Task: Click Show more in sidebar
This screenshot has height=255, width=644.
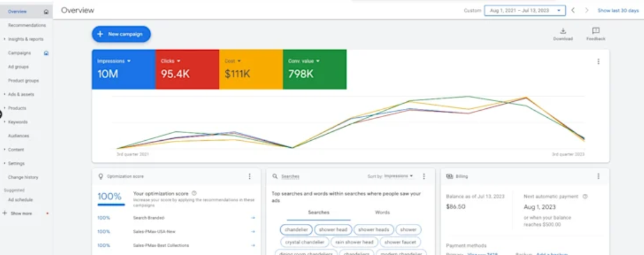Action: click(21, 214)
